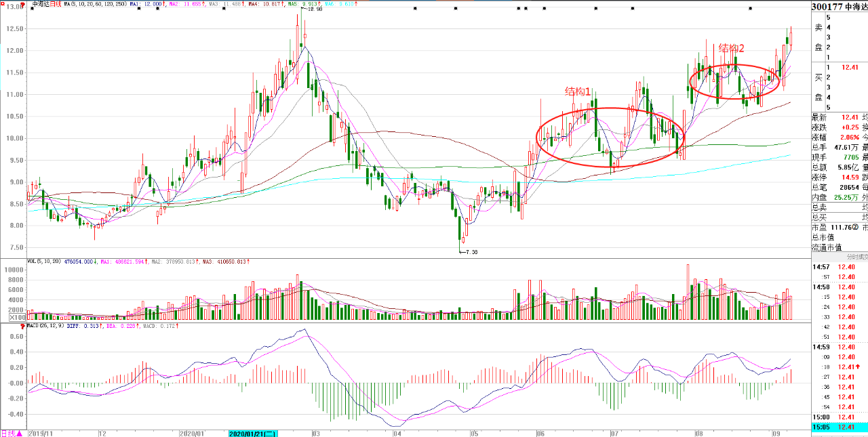The image size is (868, 437).
Task: Click the 12.98 high price marker
Action: coord(314,9)
